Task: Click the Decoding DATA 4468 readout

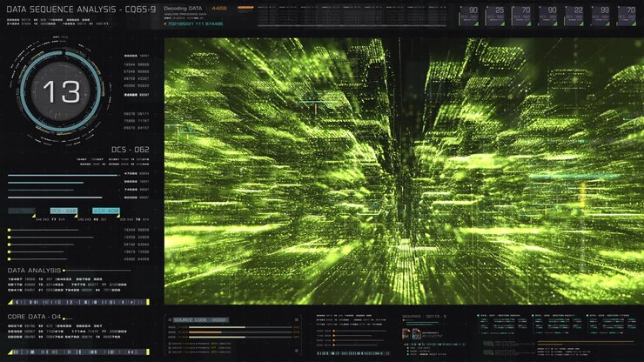Action: click(195, 8)
